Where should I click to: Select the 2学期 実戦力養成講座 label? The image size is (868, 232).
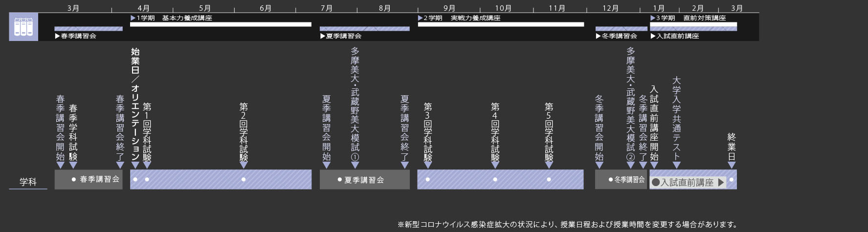459,18
